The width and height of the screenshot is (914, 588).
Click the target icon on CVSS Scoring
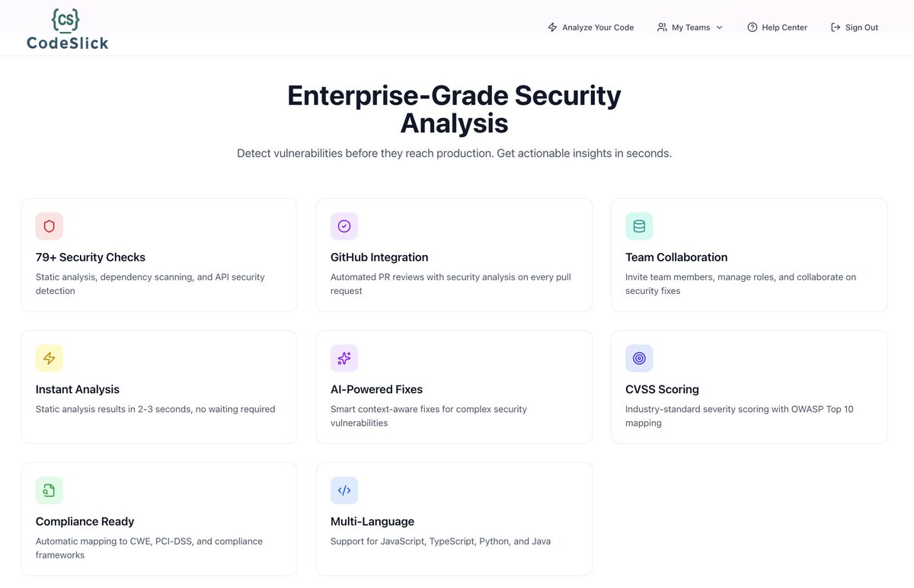[x=639, y=358]
